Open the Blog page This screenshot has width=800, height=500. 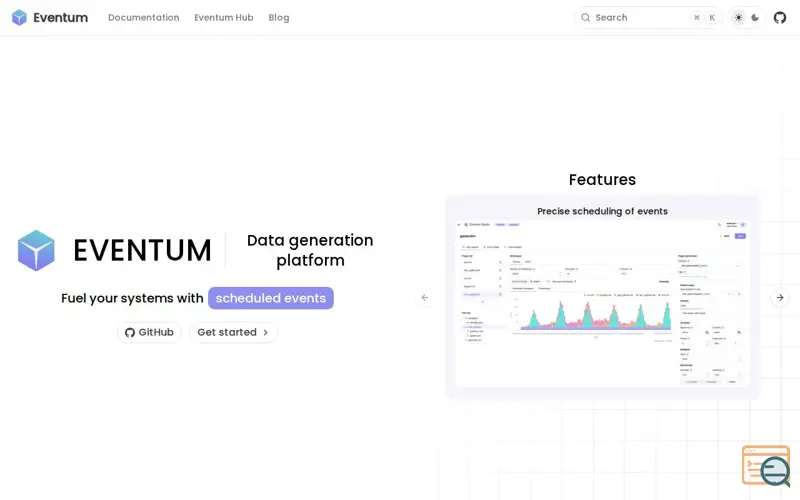[279, 17]
